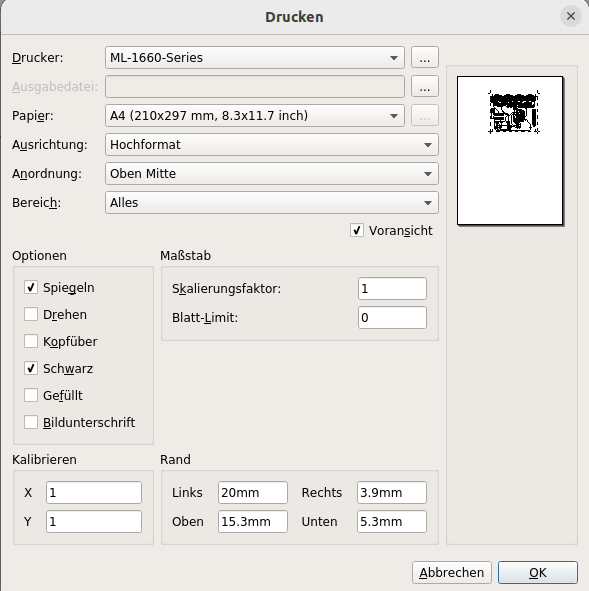Image resolution: width=589 pixels, height=591 pixels.
Task: Enable the Bildunterschrift checkbox
Action: click(x=31, y=423)
